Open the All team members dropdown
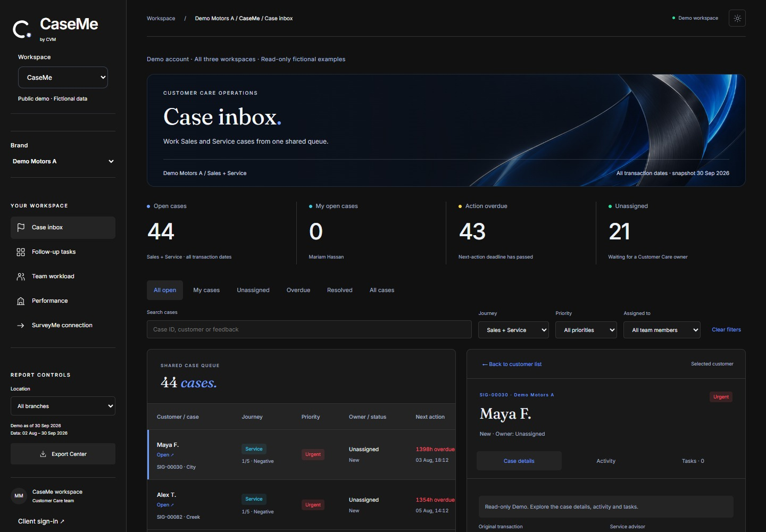The height and width of the screenshot is (532, 766). [x=662, y=330]
